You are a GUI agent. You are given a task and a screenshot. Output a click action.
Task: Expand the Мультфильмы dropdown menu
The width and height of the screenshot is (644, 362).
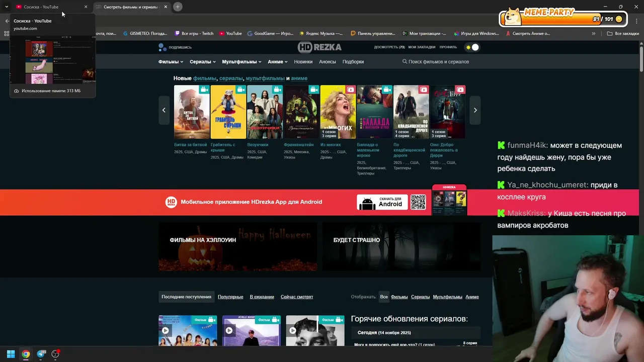point(242,62)
